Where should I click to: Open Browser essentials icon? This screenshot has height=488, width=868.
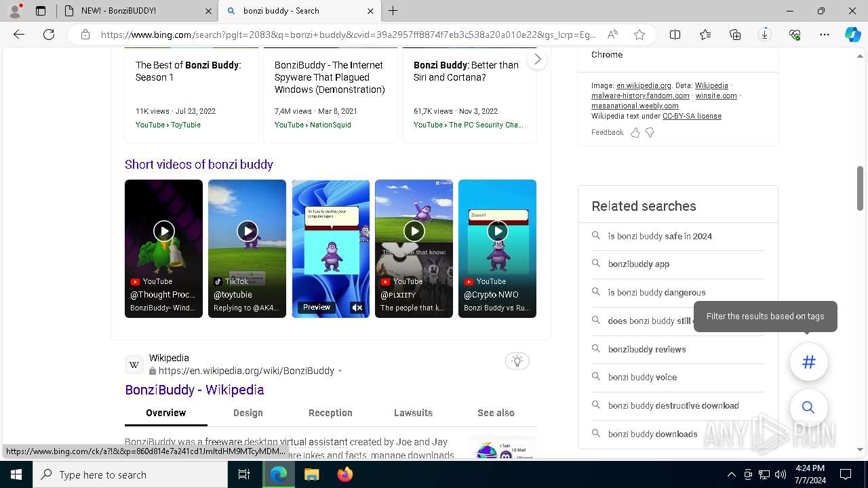click(795, 35)
